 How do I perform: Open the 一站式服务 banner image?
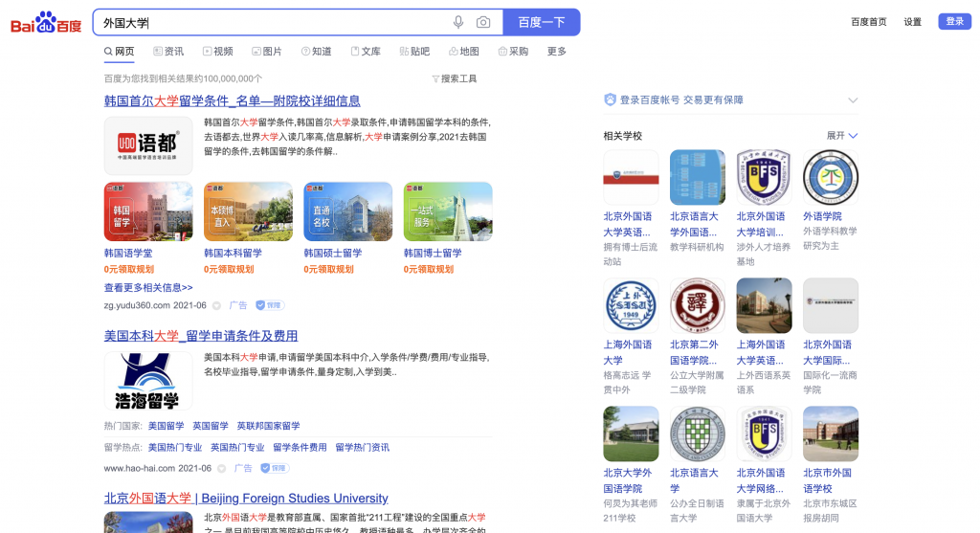pyautogui.click(x=448, y=211)
